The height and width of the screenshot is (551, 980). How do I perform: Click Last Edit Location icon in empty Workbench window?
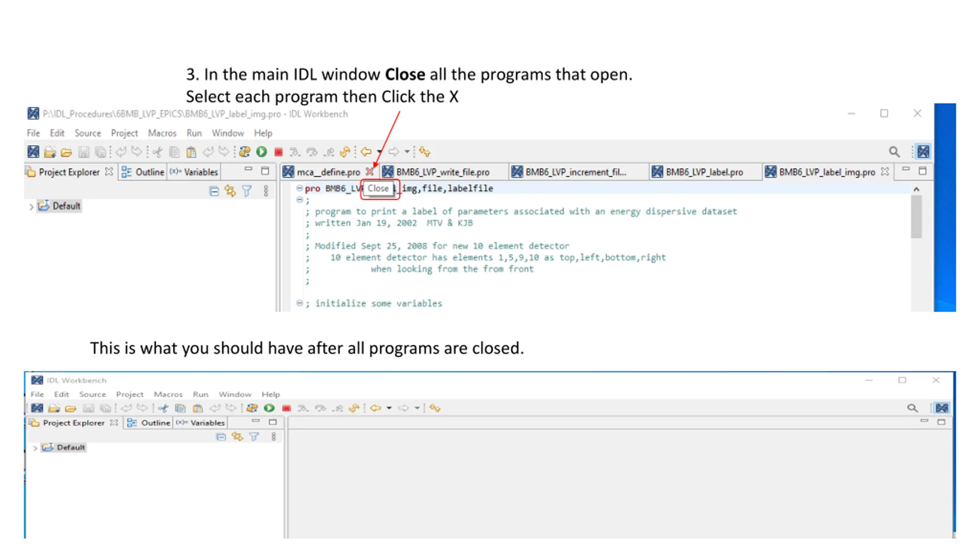coord(435,408)
